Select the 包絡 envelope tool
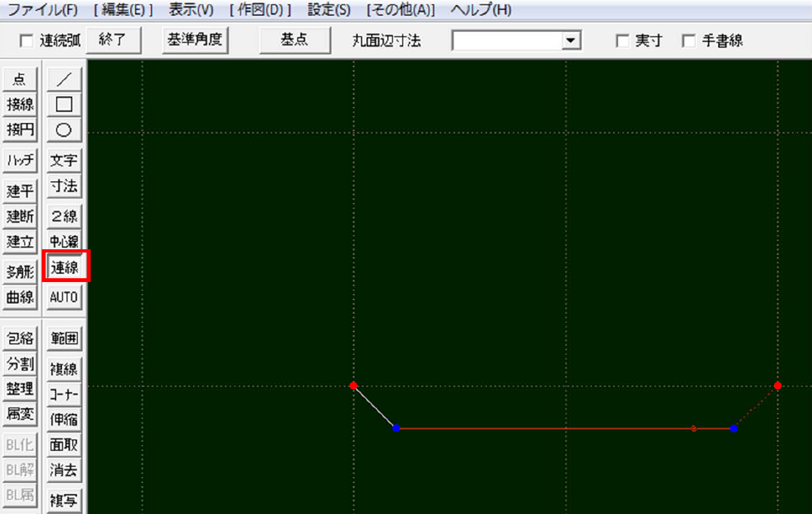The image size is (812, 514). pos(20,338)
